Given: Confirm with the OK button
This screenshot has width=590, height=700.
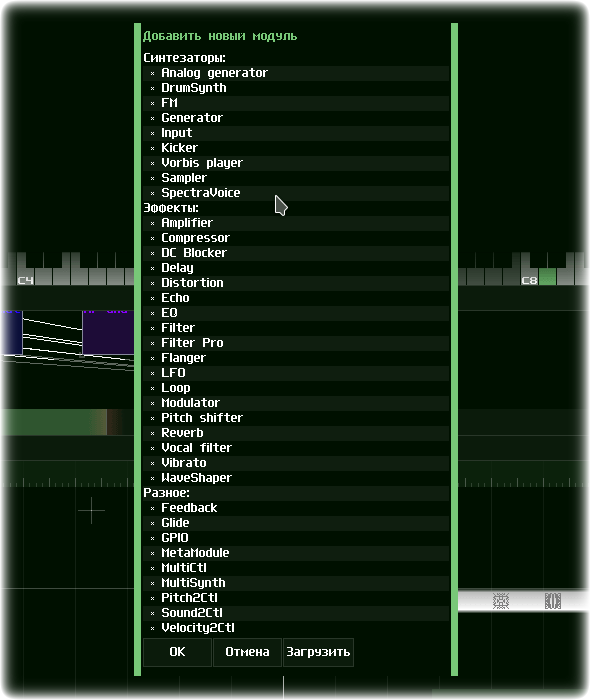Looking at the screenshot, I should pos(177,652).
